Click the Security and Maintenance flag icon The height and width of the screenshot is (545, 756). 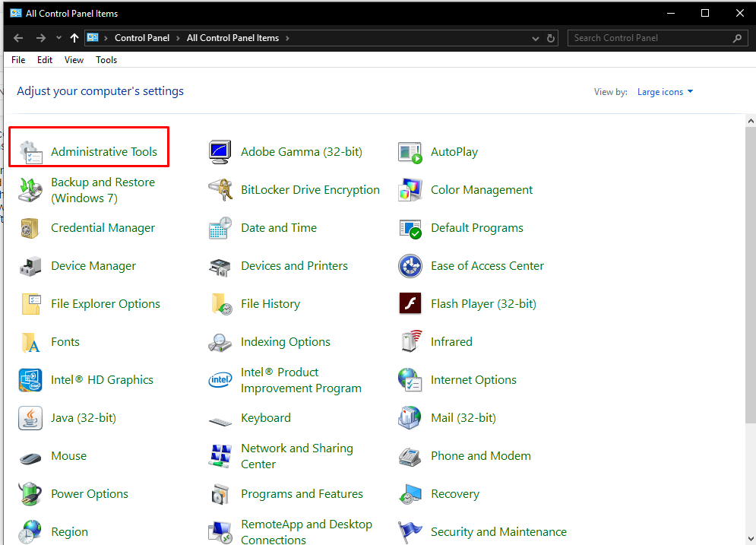410,532
